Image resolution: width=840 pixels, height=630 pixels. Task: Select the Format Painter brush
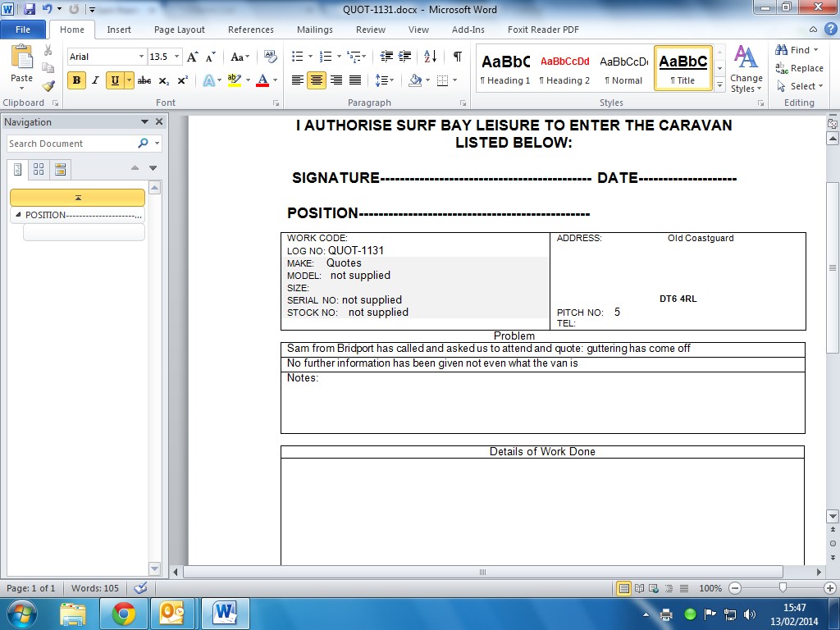click(48, 85)
